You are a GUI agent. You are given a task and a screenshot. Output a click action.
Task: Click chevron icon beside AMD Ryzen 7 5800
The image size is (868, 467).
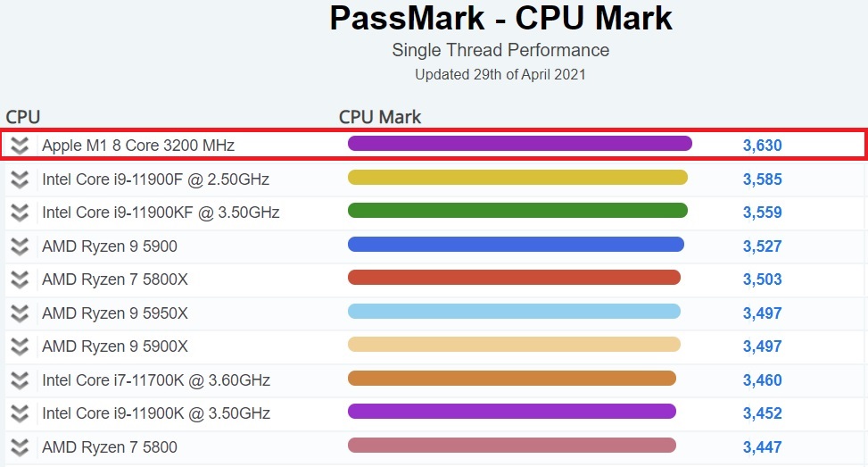[21, 446]
